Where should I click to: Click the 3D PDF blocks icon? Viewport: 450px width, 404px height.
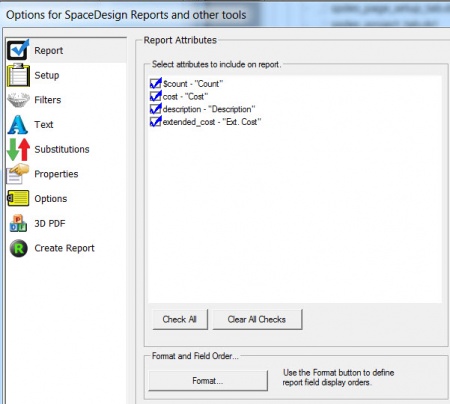click(18, 223)
